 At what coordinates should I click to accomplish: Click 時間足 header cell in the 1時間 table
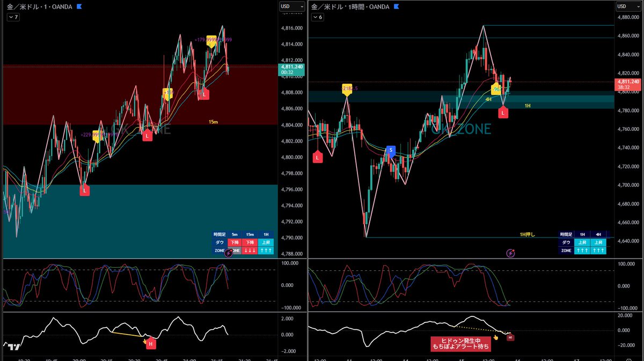coord(566,234)
